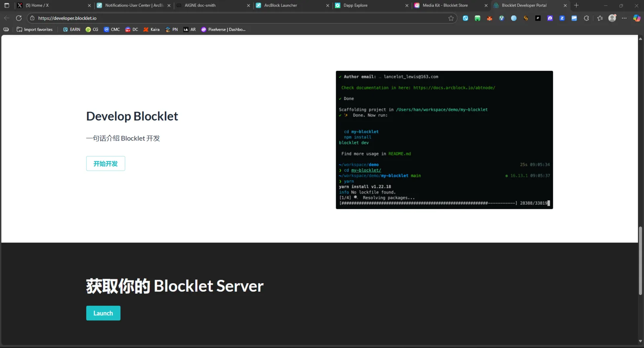This screenshot has height=348, width=644.
Task: Open the browser profile avatar
Action: click(612, 18)
